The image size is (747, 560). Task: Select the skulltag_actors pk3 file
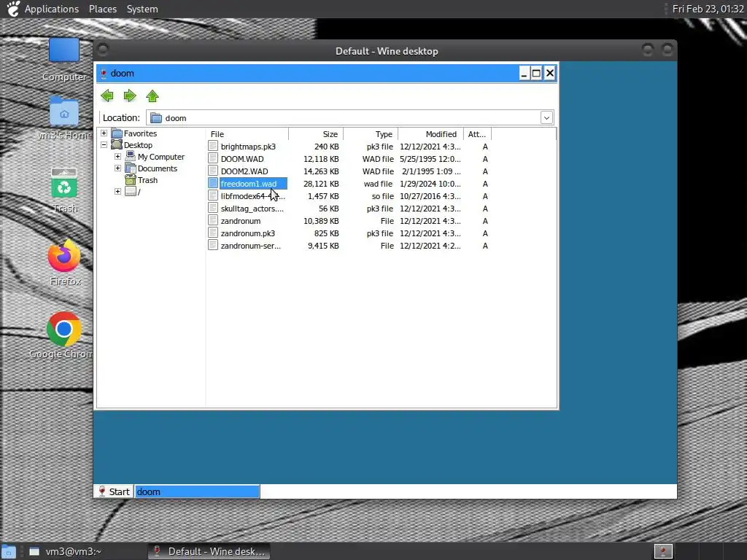(x=252, y=209)
